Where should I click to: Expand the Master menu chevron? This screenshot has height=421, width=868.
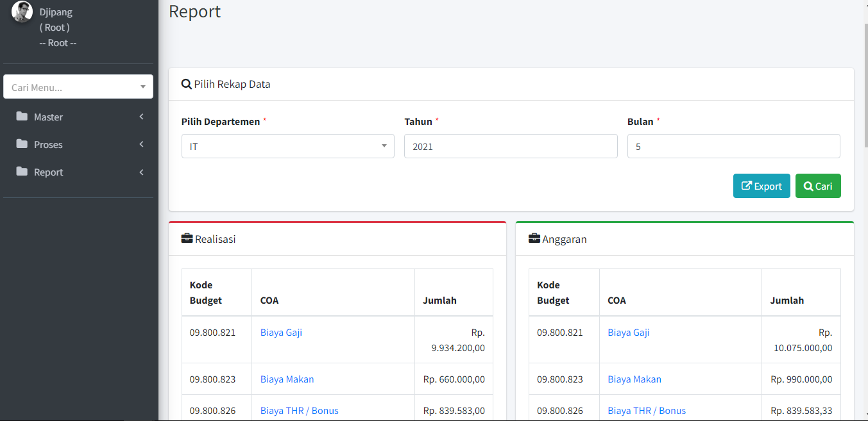click(141, 117)
